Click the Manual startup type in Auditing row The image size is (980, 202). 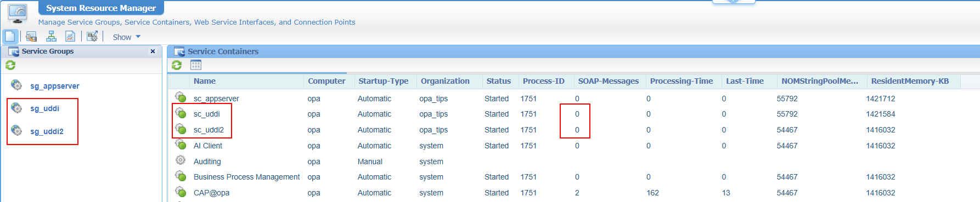[x=370, y=161]
